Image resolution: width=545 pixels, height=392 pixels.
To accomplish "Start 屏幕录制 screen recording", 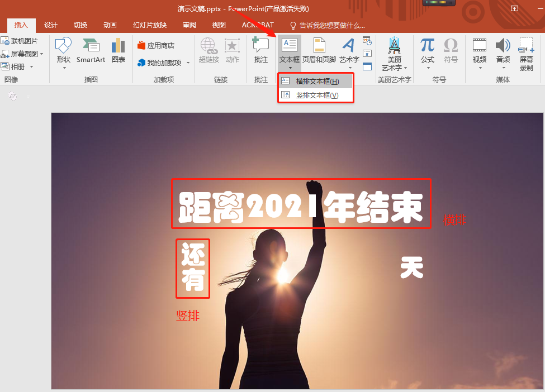I will coord(526,54).
